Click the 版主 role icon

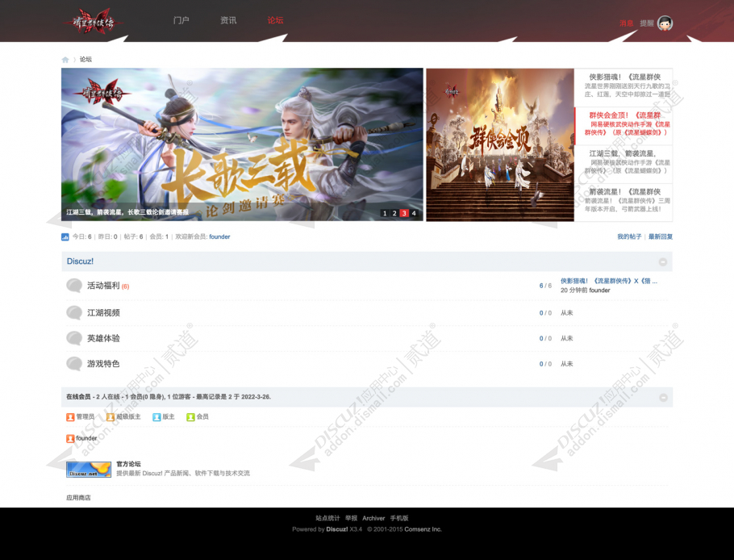coord(156,416)
